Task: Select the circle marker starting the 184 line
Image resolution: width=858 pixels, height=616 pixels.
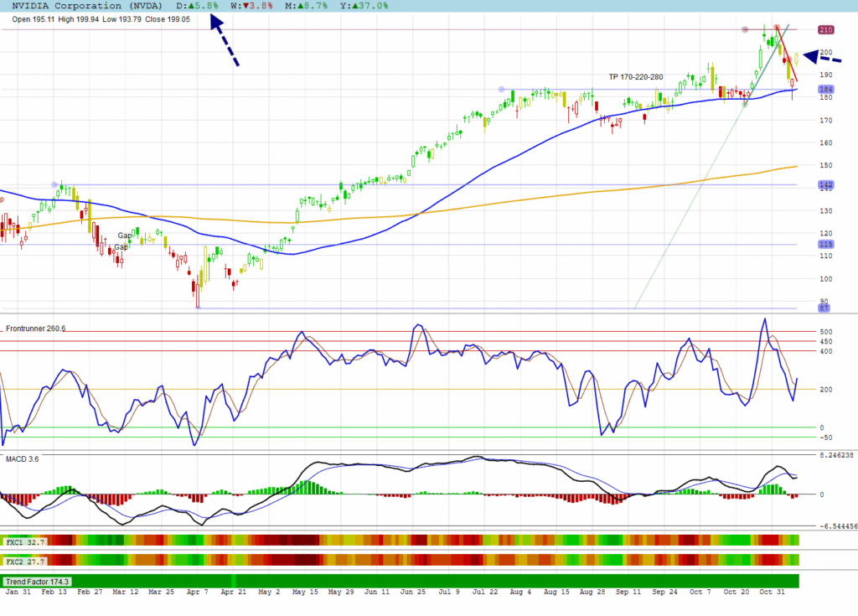Action: pos(501,90)
